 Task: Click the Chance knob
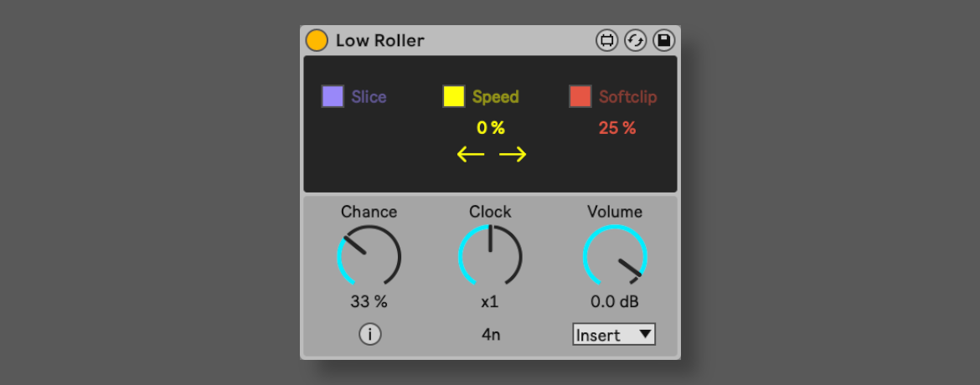point(369,256)
